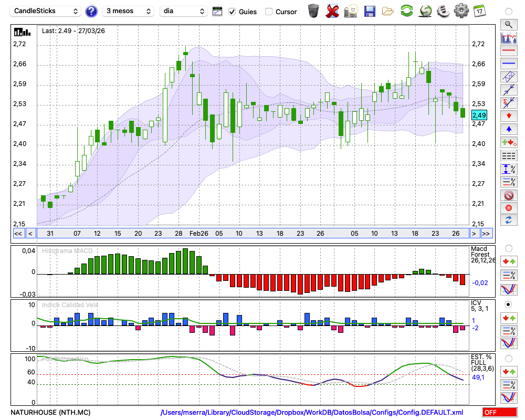Click the blue question mark help icon
525x420 pixels.
coord(91,11)
